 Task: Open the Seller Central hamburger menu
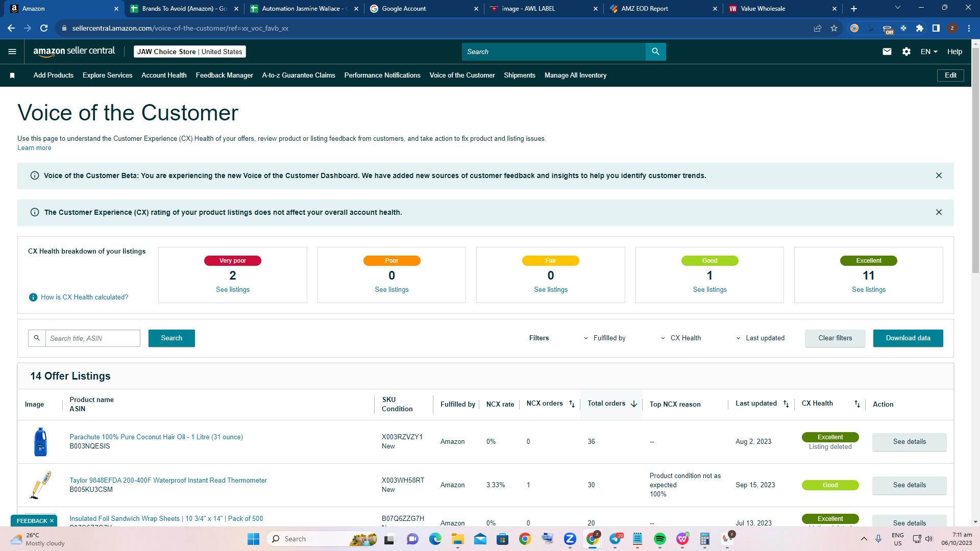point(12,52)
